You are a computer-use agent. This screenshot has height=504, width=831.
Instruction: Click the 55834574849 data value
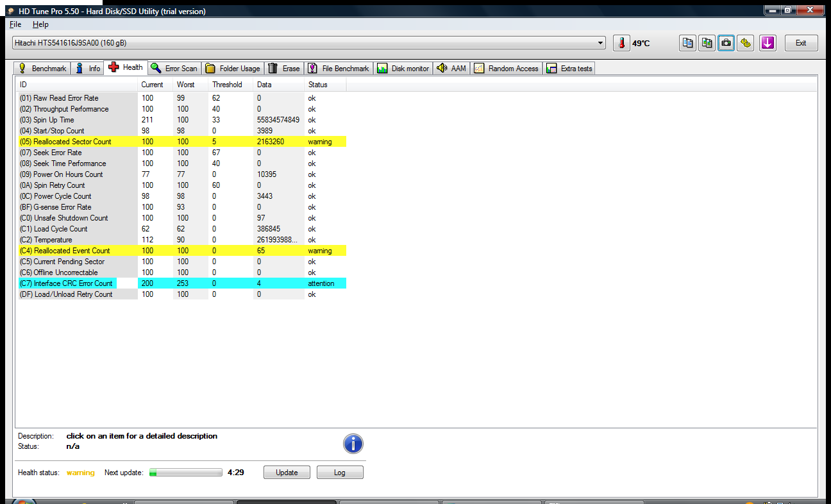[278, 120]
